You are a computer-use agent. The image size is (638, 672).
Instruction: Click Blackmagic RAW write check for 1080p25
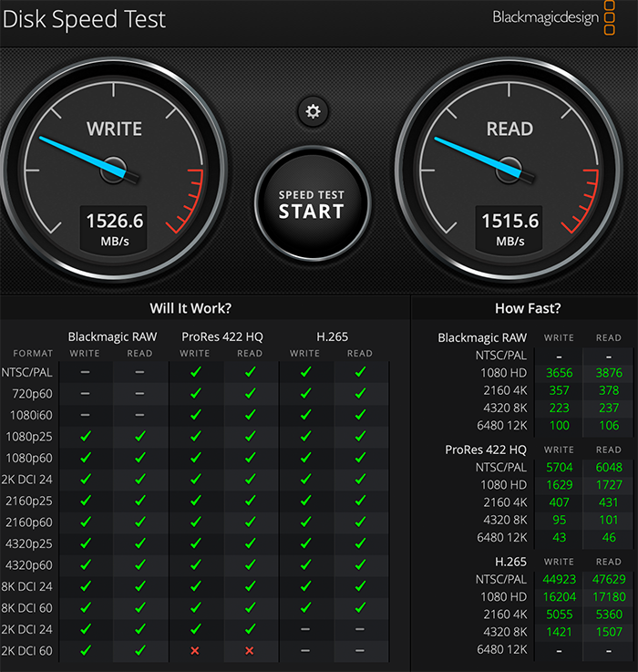[x=86, y=436]
